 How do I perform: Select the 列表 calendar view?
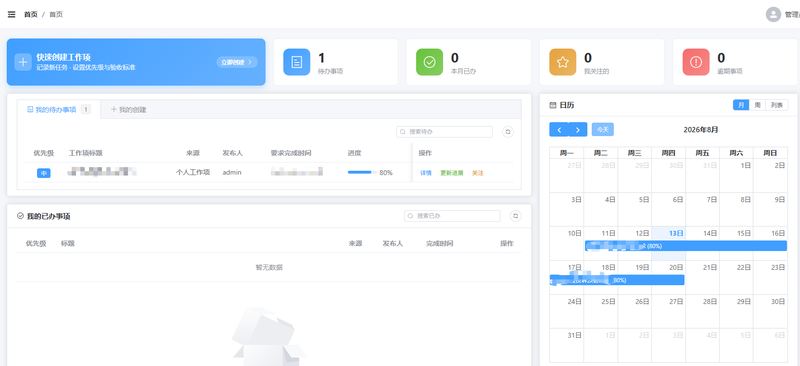point(777,105)
